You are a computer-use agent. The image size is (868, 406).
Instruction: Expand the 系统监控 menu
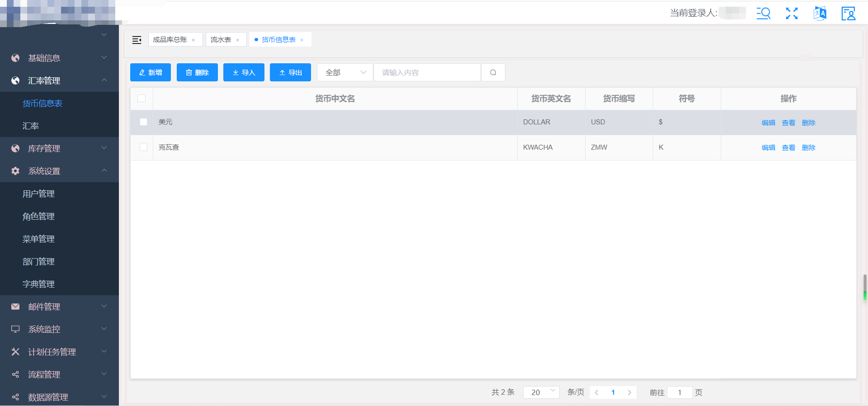tap(59, 329)
